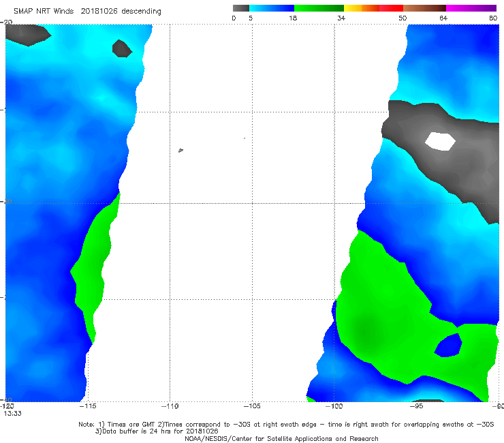Click the green segment of the wind color bar
Screen dimensions: 504x443
click(319, 8)
